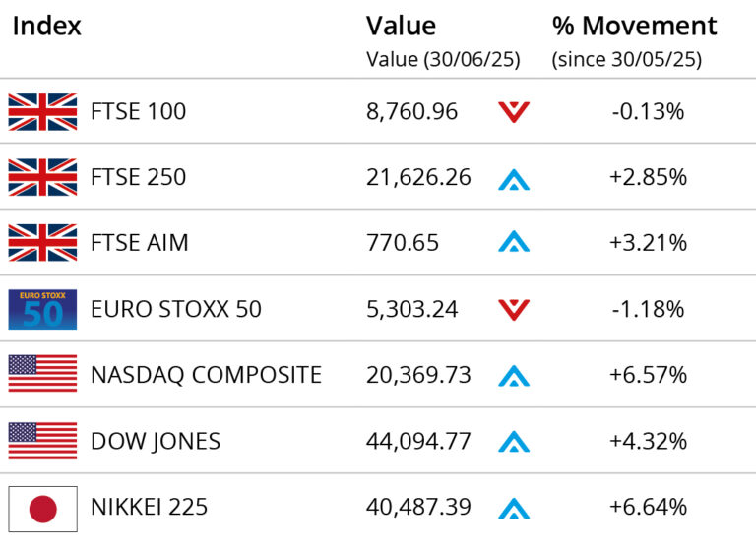The height and width of the screenshot is (549, 756).
Task: Click the blue up arrow for NASDAQ Composite
Action: tap(514, 376)
